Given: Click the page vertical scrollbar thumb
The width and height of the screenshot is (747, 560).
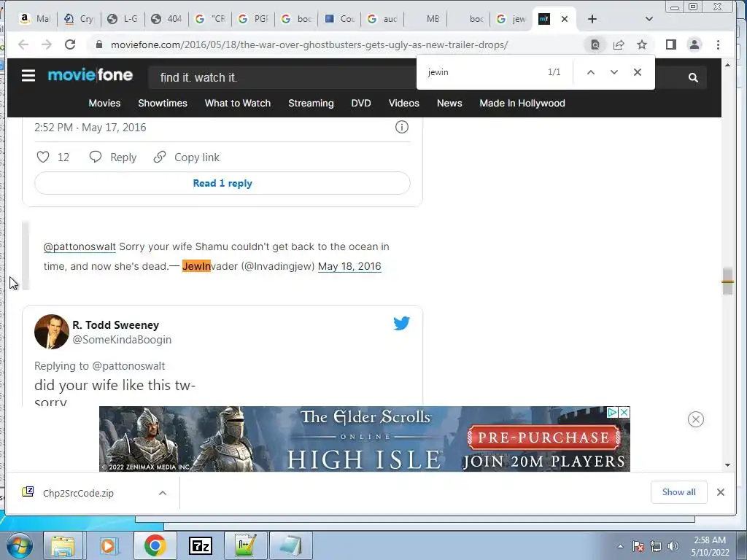Looking at the screenshot, I should (727, 281).
